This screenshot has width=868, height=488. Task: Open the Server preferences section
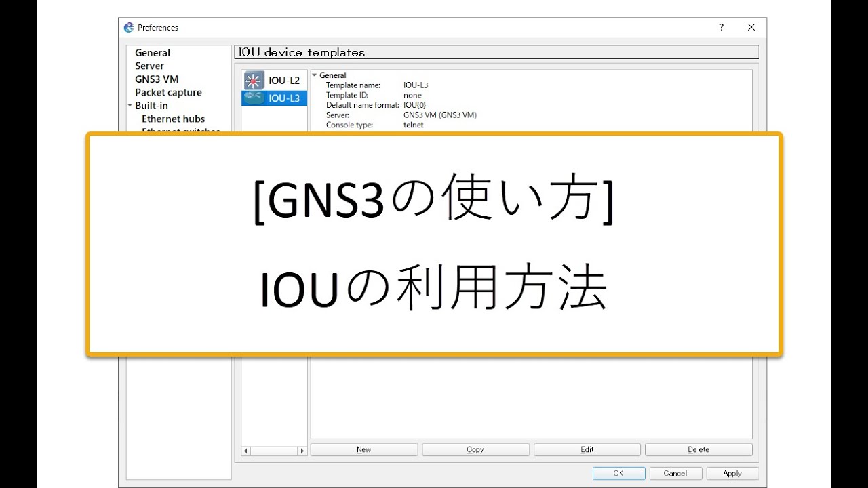149,66
